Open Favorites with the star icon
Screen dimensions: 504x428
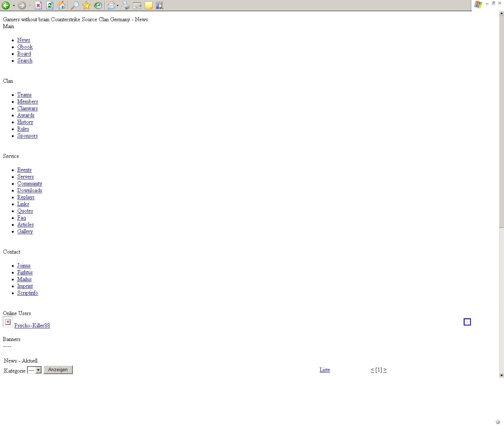[86, 5]
